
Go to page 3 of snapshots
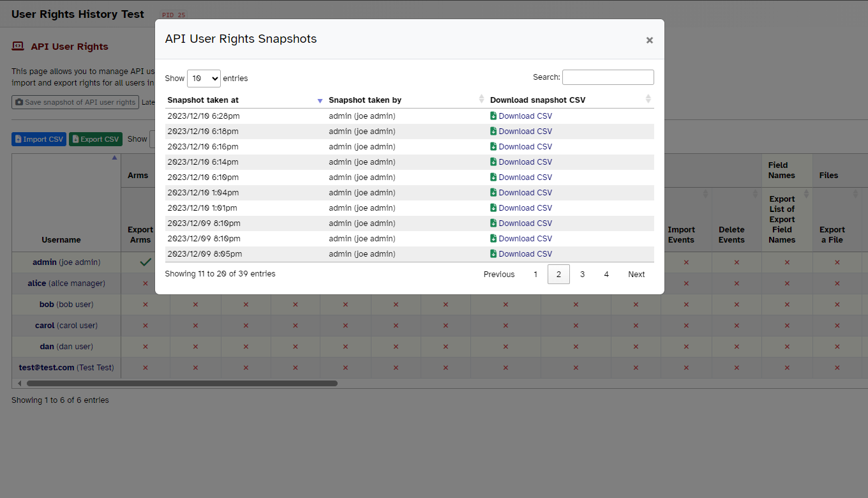[x=582, y=275]
